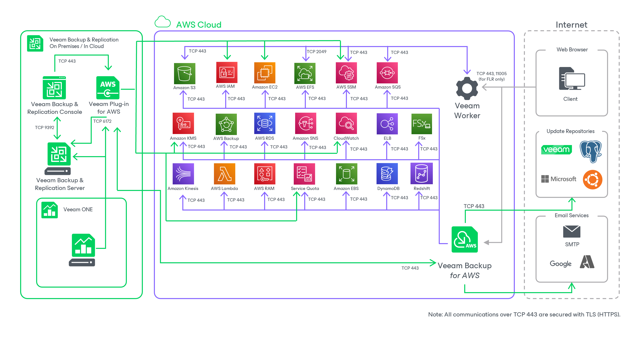Select the 'AWS Cloud' title text

(199, 25)
